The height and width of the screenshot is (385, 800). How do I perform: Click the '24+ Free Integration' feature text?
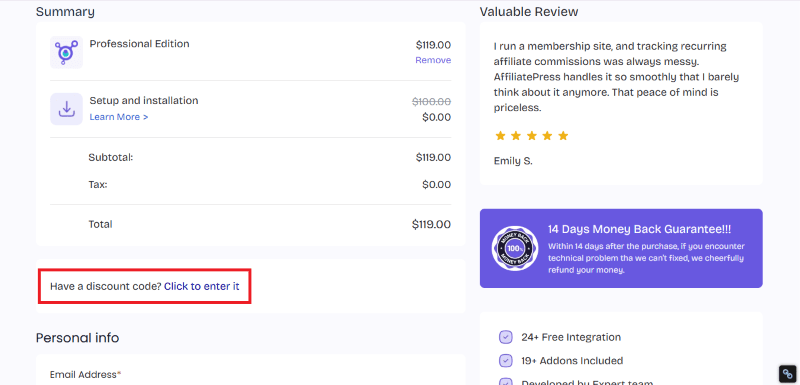coord(571,337)
